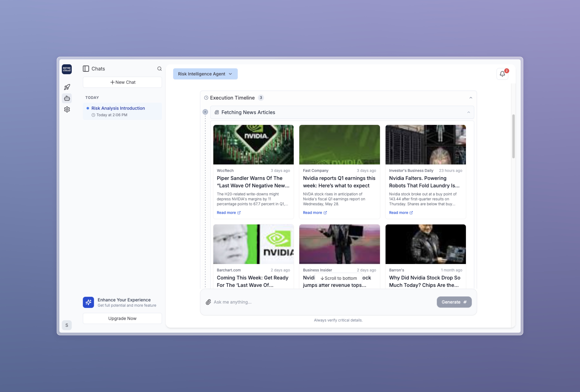Screen dimensions: 580x392
Task: Click the attachment paperclip icon
Action: pyautogui.click(x=208, y=302)
